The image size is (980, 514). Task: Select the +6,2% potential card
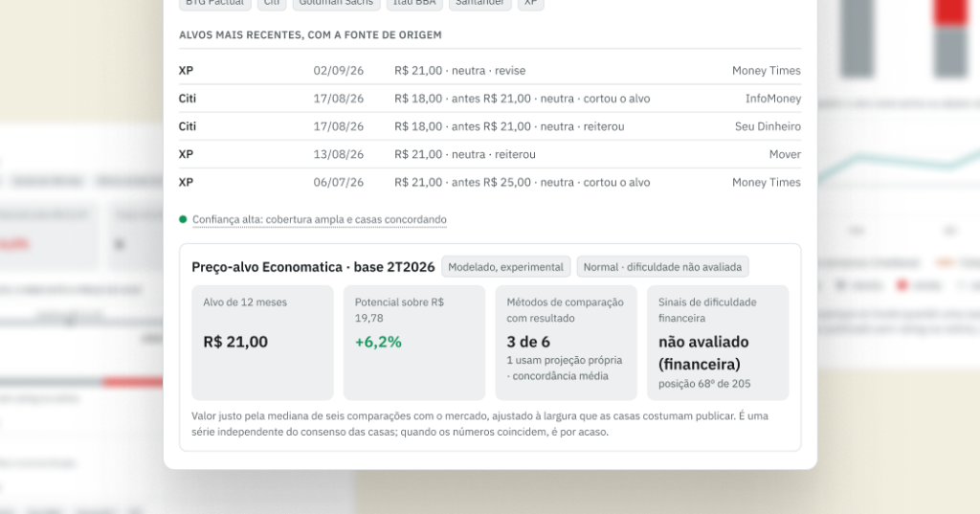[414, 343]
